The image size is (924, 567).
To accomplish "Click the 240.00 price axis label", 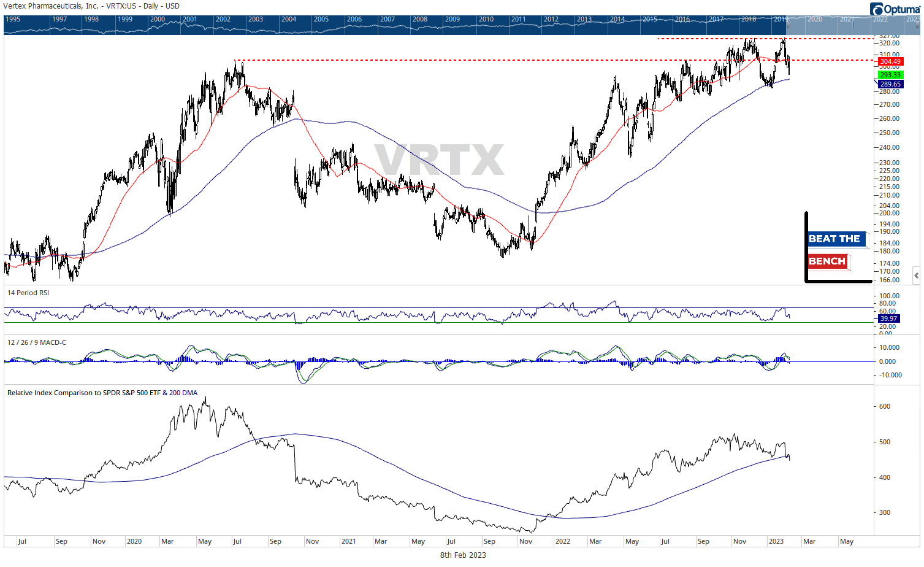I will pyautogui.click(x=889, y=147).
